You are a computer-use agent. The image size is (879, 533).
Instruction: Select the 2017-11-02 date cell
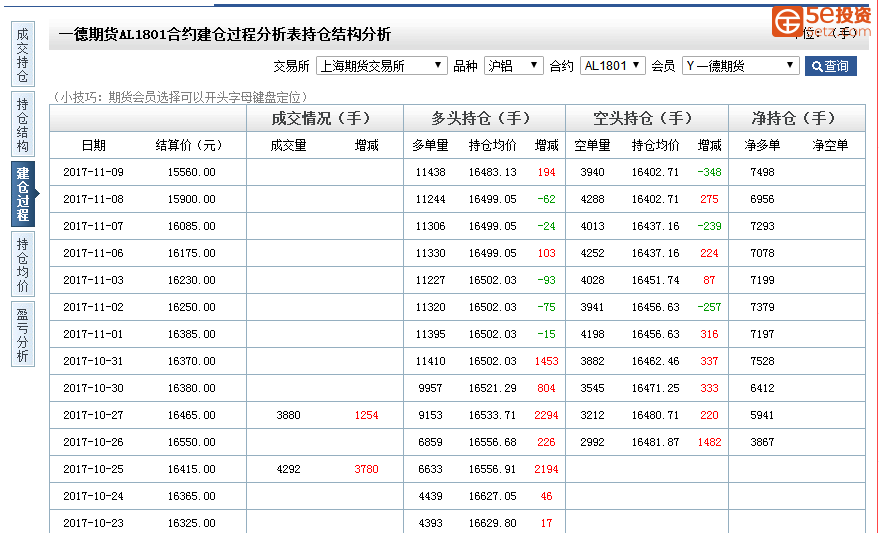(x=94, y=307)
